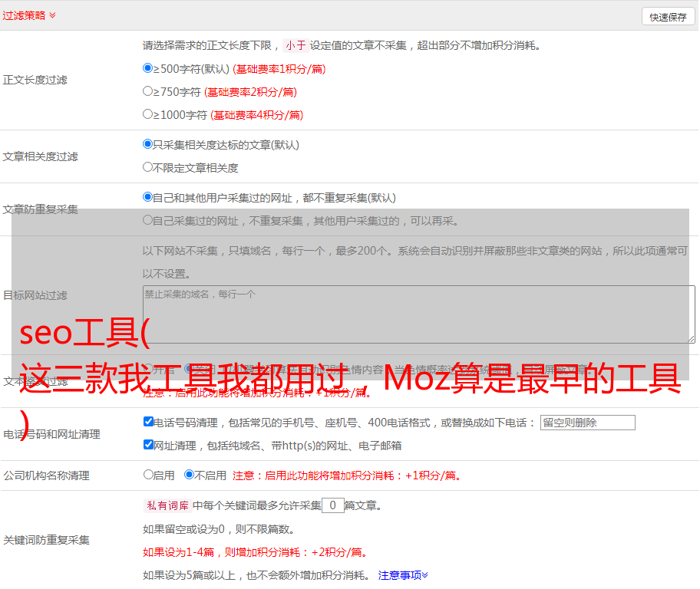This screenshot has width=700, height=589.
Task: Click the 小于 highlighted tag
Action: [296, 45]
